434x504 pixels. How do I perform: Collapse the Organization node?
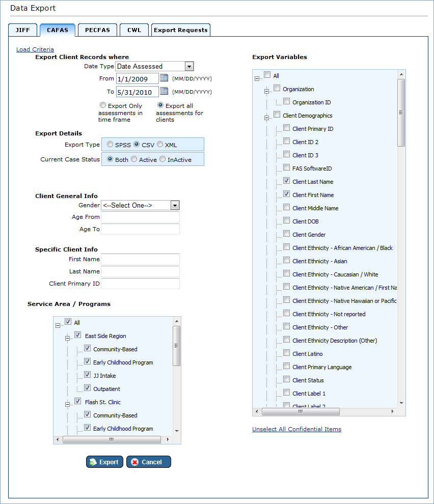pos(266,91)
